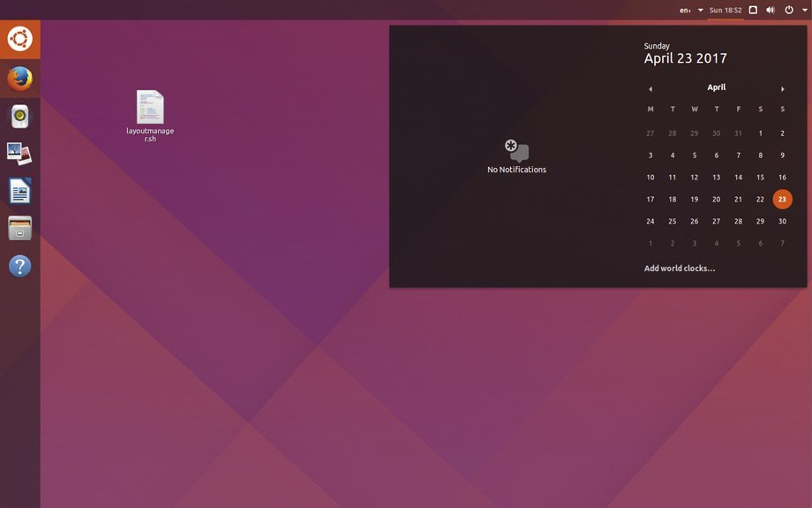The image size is (812, 508).
Task: Toggle the Sun 18:52 clock menu
Action: tap(726, 11)
